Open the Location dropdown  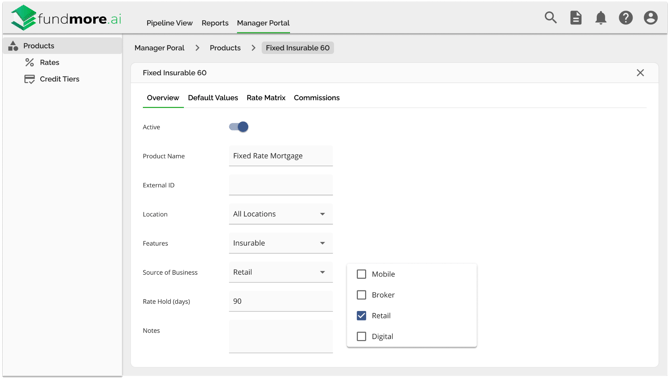tap(281, 214)
